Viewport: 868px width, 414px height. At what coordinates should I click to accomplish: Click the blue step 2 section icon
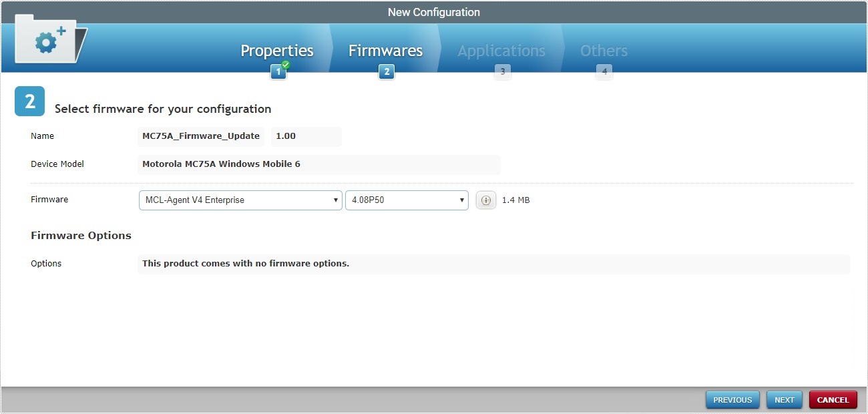click(29, 101)
